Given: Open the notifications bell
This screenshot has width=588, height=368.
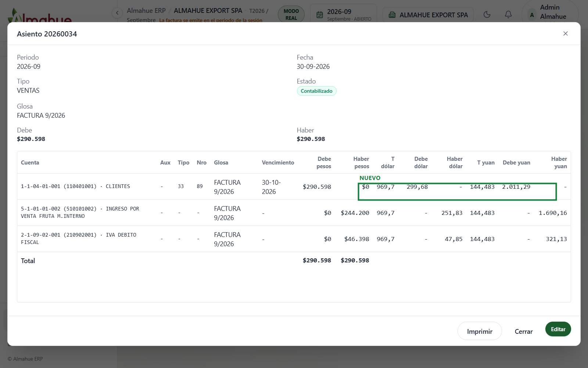Looking at the screenshot, I should tap(508, 15).
